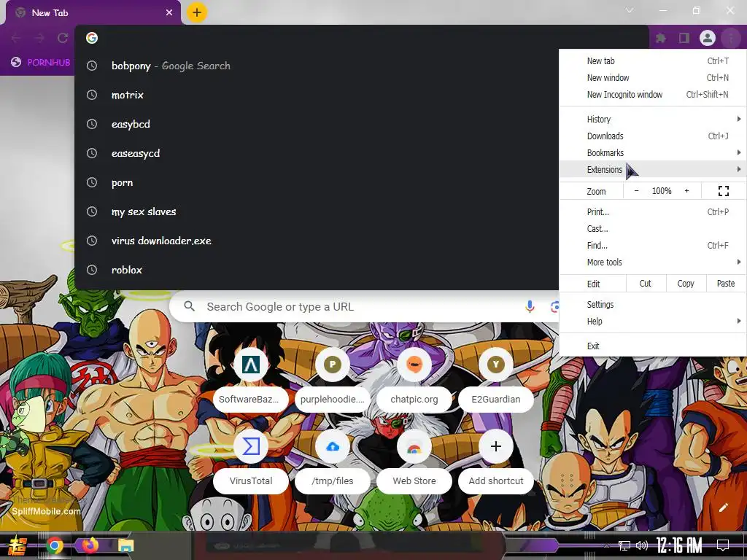Viewport: 747px width, 560px height.
Task: Click the Chrome icon on the taskbar
Action: 54,545
